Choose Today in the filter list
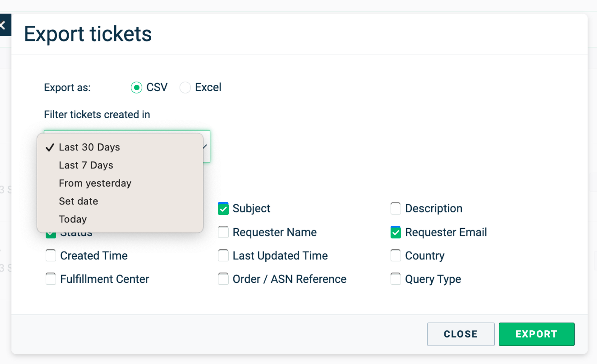Viewport: 597px width, 364px height. click(x=73, y=219)
